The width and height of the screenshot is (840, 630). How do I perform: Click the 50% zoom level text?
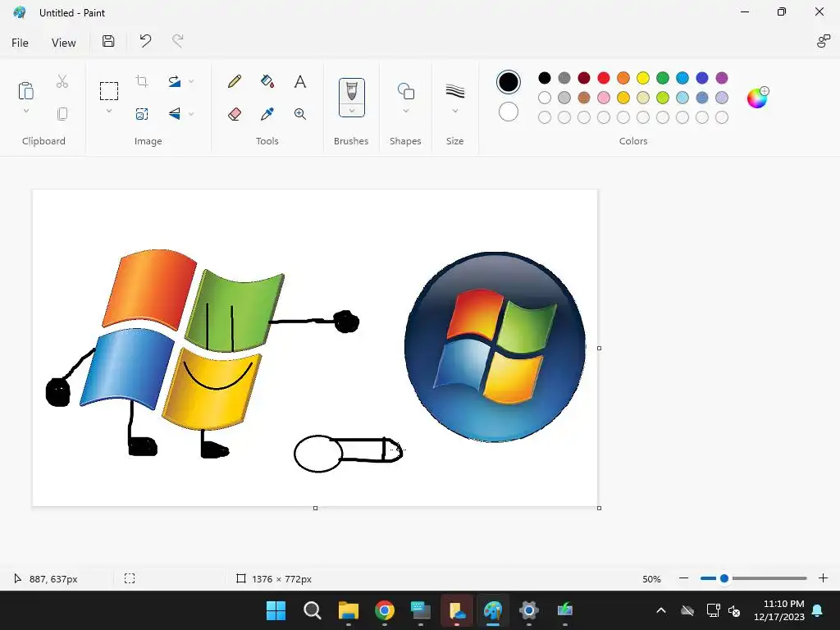click(651, 579)
